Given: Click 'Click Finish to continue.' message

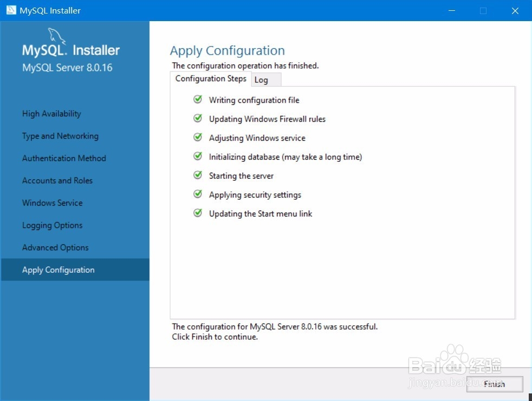Looking at the screenshot, I should click(x=215, y=337).
